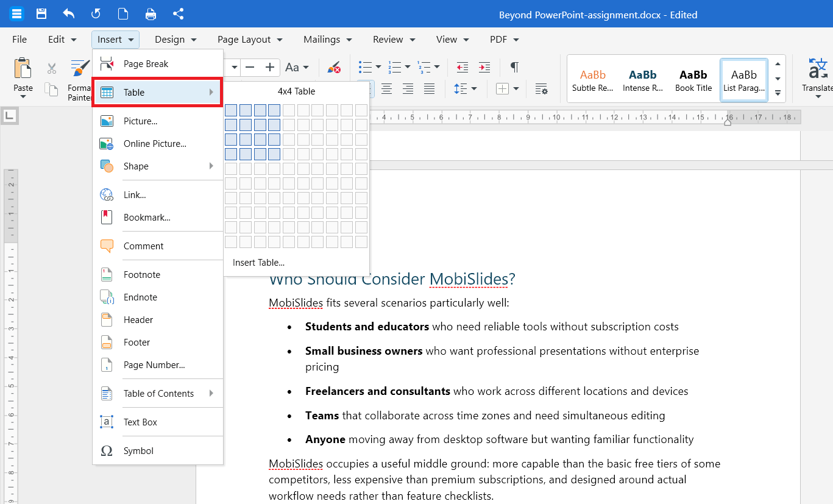Toggle justify text alignment
The width and height of the screenshot is (833, 504).
pyautogui.click(x=429, y=89)
